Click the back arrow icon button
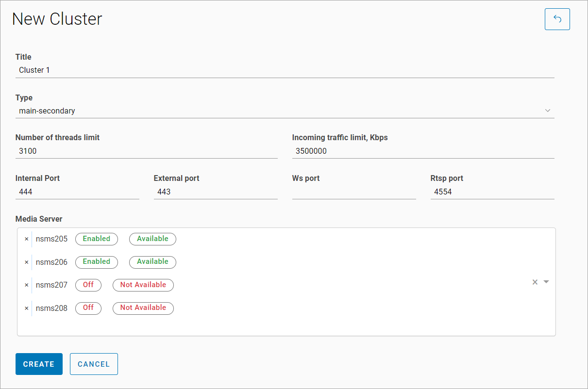Image resolution: width=588 pixels, height=389 pixels. [557, 19]
